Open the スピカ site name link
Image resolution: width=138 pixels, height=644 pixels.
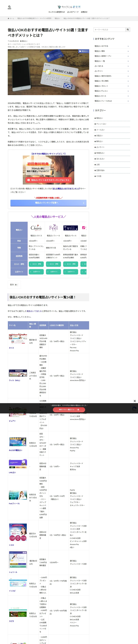(x=11, y=621)
